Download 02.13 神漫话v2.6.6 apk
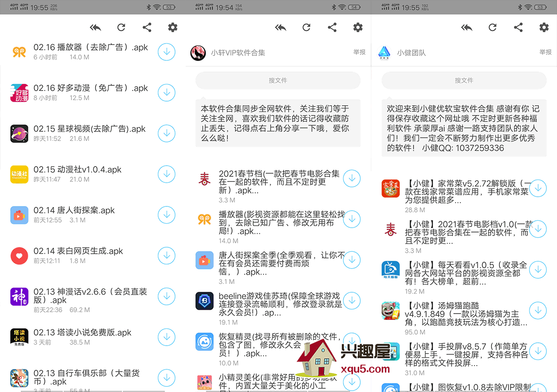 click(x=167, y=296)
